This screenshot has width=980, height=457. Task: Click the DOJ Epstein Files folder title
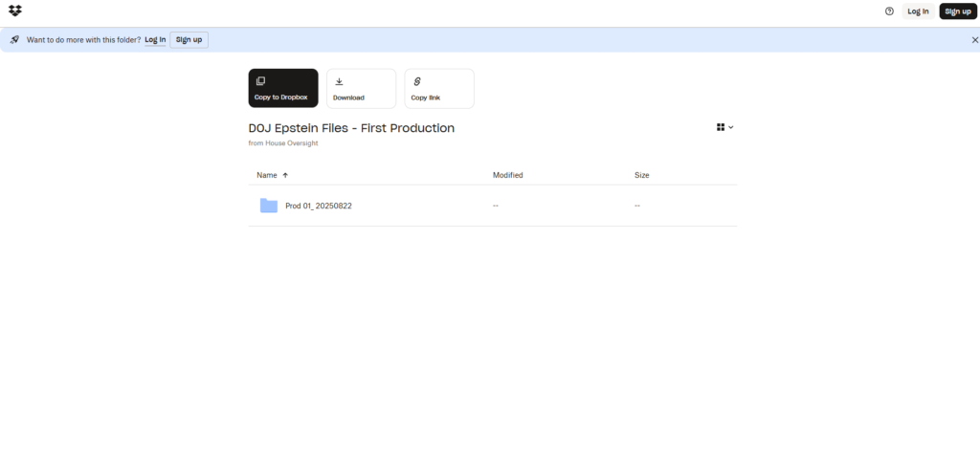351,128
